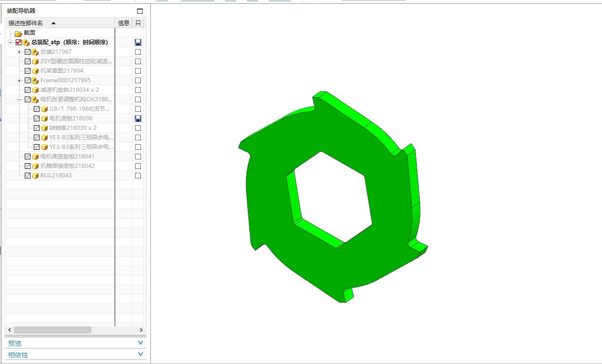Select the 截面 tree row
The image size is (602, 364).
[x=30, y=33]
